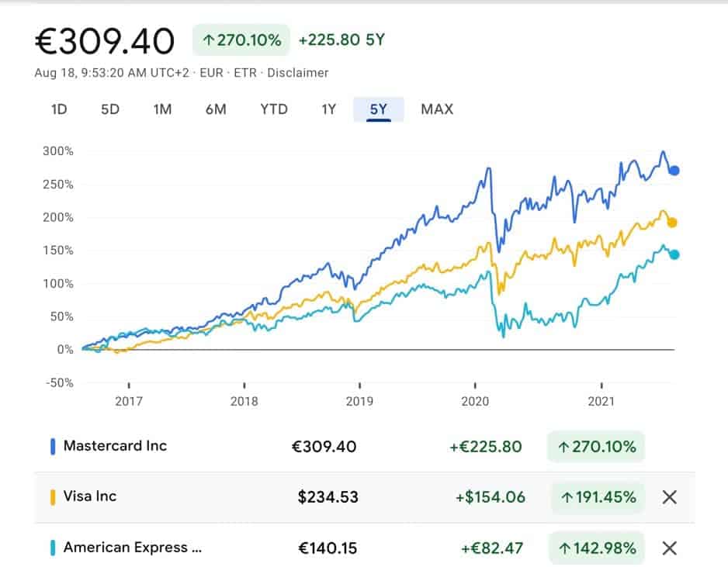Click Visa price $234.53
Screen dimensions: 728x567
click(328, 497)
